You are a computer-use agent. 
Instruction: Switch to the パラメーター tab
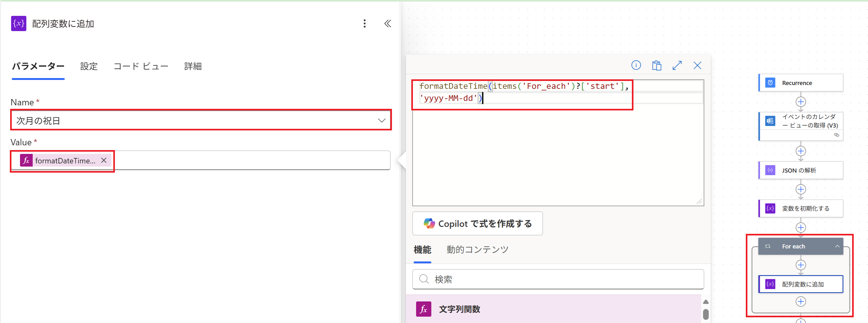(38, 66)
